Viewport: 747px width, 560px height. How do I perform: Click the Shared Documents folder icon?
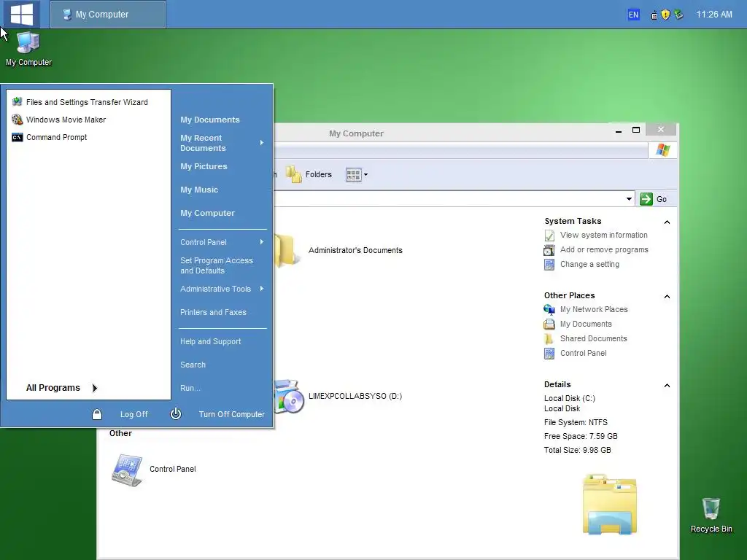[549, 338]
